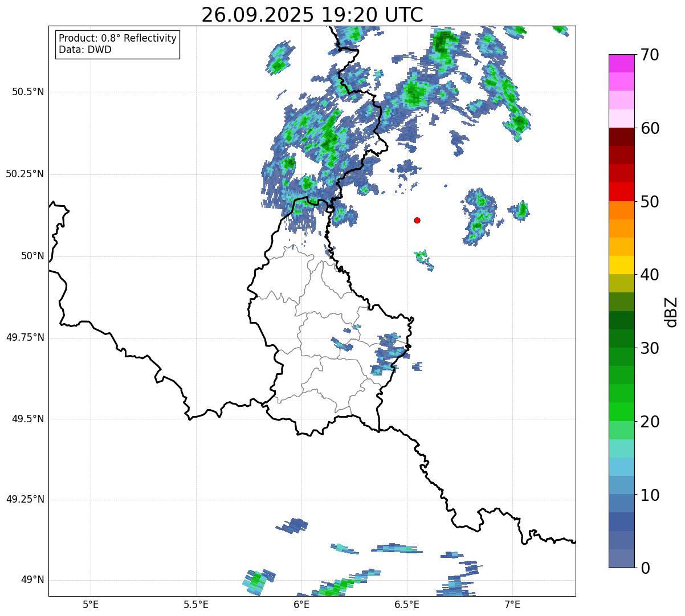The image size is (685, 616).
Task: Click the "Product: 0.8° Reflectivity" label
Action: coord(118,38)
